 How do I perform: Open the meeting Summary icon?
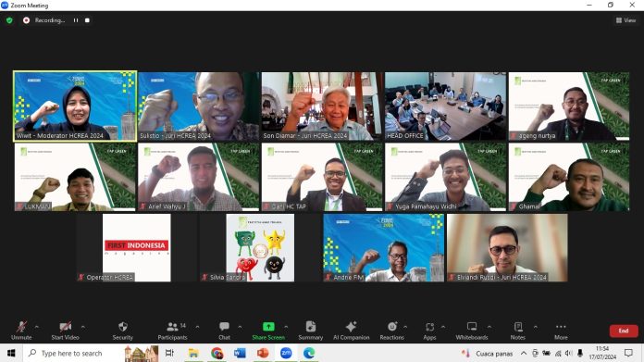click(311, 327)
